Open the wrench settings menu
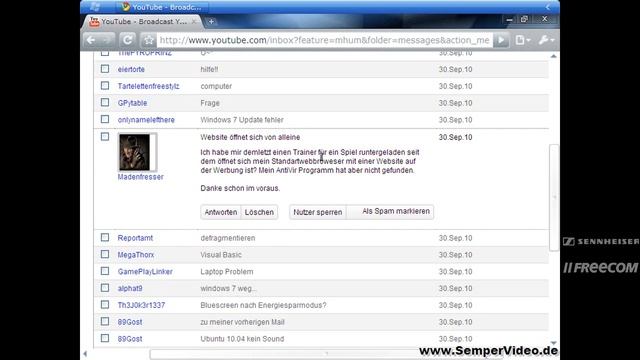 (546, 40)
